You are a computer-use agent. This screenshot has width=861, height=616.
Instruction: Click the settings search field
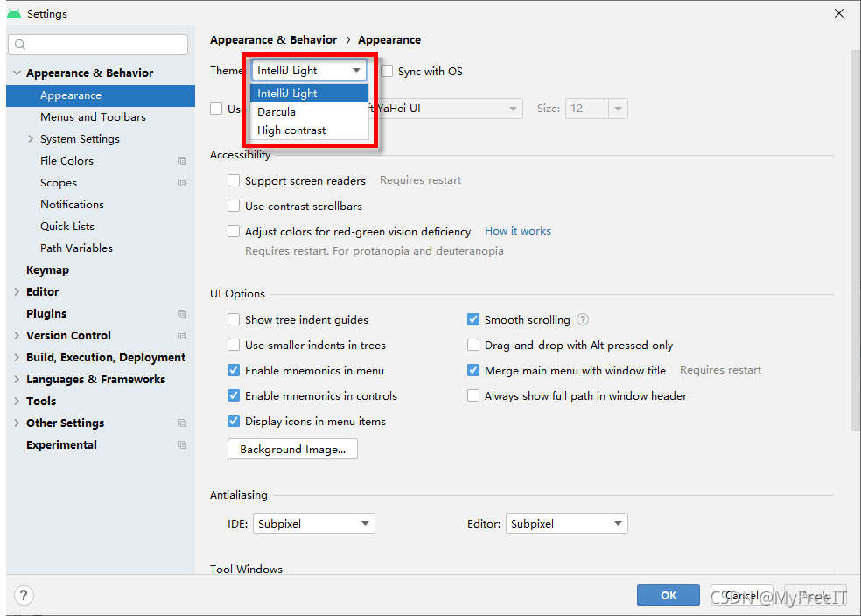[98, 45]
